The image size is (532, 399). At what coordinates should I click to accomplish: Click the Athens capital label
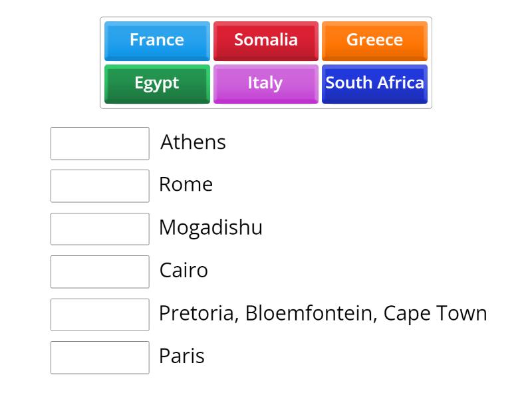click(193, 142)
